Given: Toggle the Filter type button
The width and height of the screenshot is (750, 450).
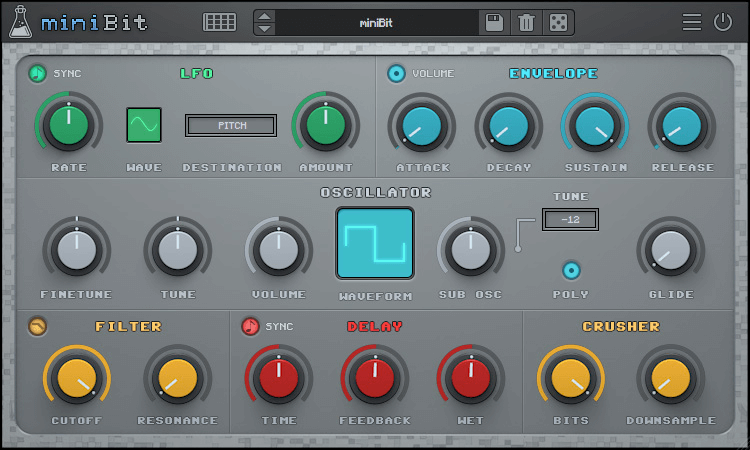Looking at the screenshot, I should coord(38,326).
